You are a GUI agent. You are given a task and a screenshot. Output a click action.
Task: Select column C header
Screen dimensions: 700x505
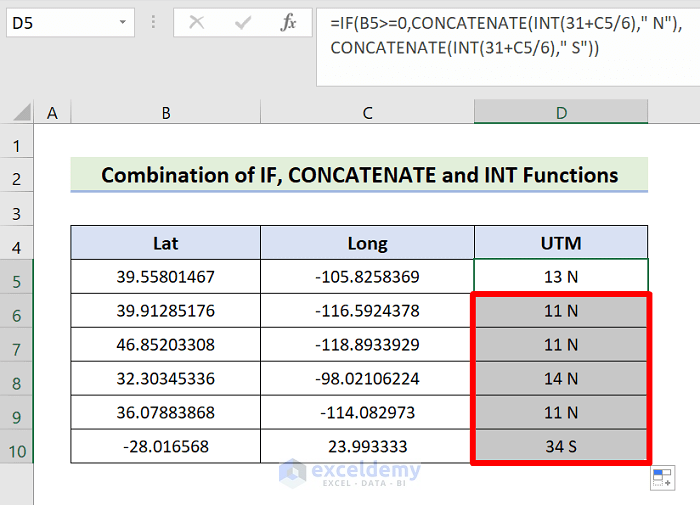click(367, 114)
